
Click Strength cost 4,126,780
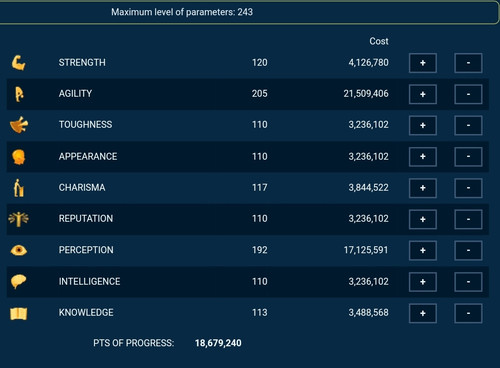368,62
